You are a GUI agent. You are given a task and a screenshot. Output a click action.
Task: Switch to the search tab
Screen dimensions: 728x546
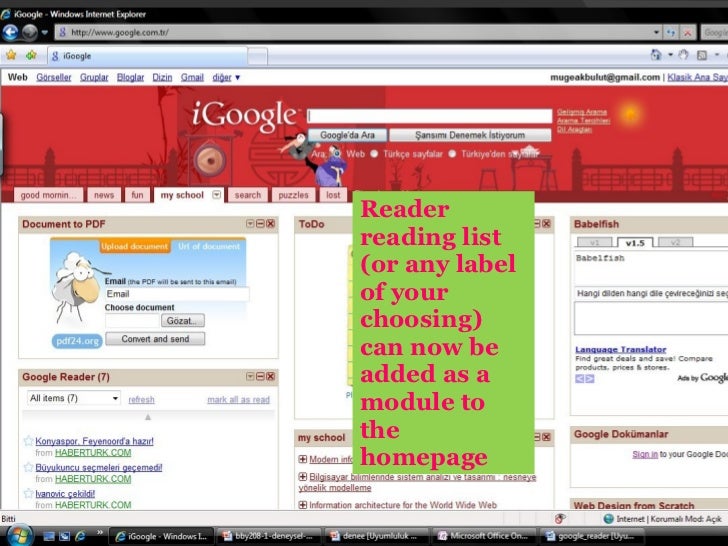(x=247, y=195)
